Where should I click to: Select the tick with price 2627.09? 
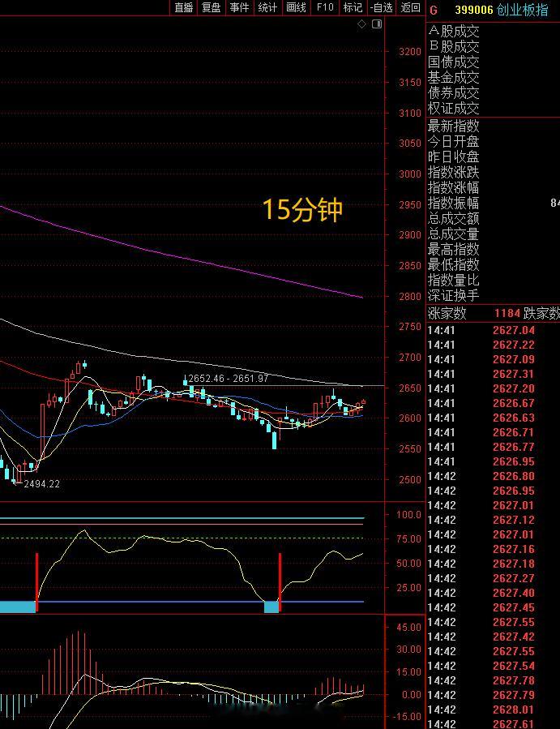pyautogui.click(x=494, y=359)
